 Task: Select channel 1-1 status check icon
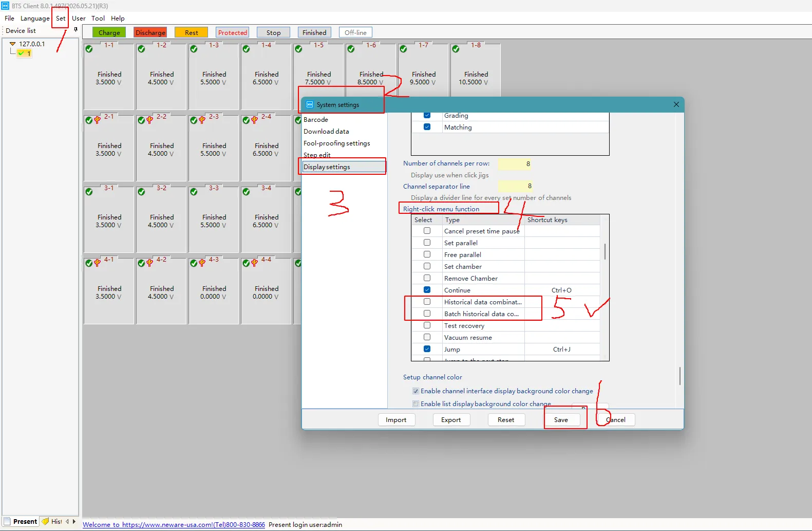(x=89, y=49)
